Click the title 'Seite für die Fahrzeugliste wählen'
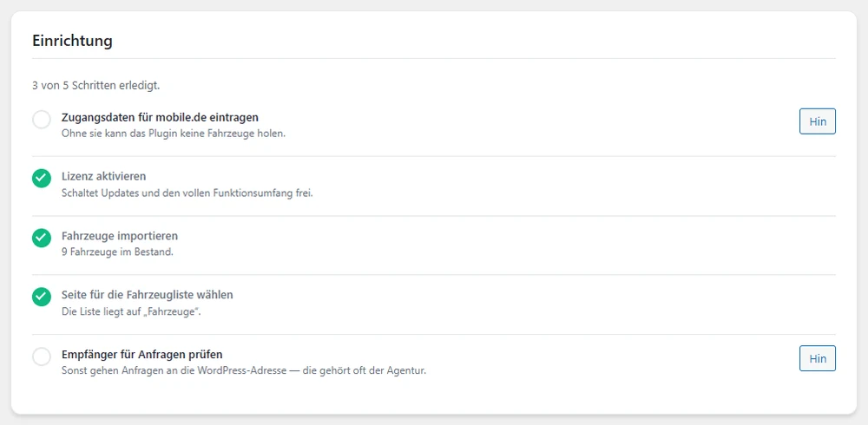 pos(148,295)
